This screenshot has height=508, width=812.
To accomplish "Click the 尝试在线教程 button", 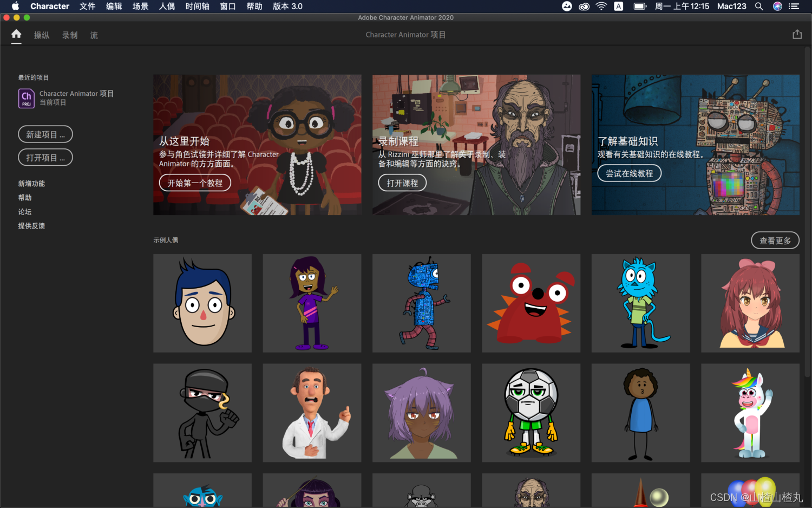I will point(630,173).
